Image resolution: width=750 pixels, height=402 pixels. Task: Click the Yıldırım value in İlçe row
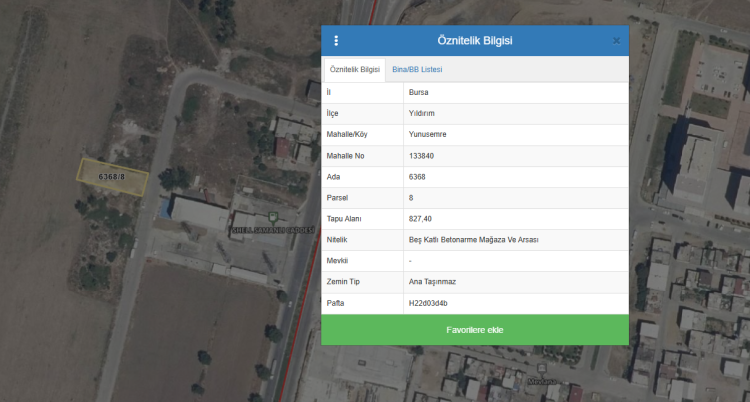coord(421,113)
